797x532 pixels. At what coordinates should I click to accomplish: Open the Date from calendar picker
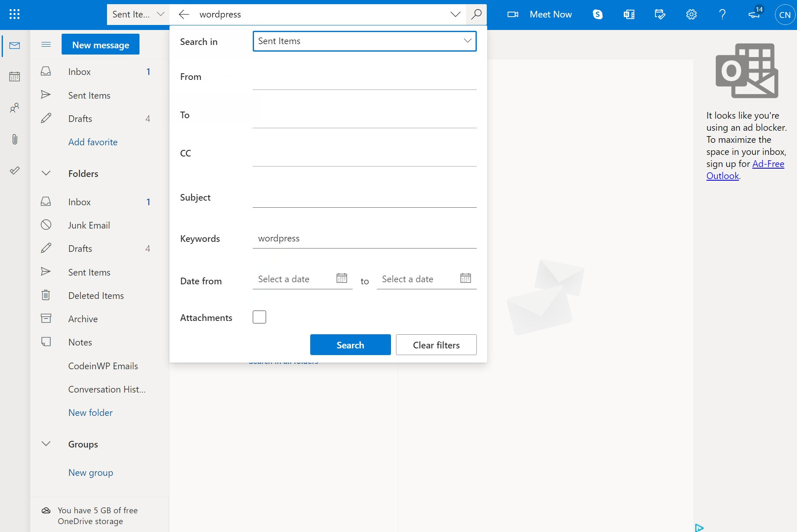[x=341, y=278]
